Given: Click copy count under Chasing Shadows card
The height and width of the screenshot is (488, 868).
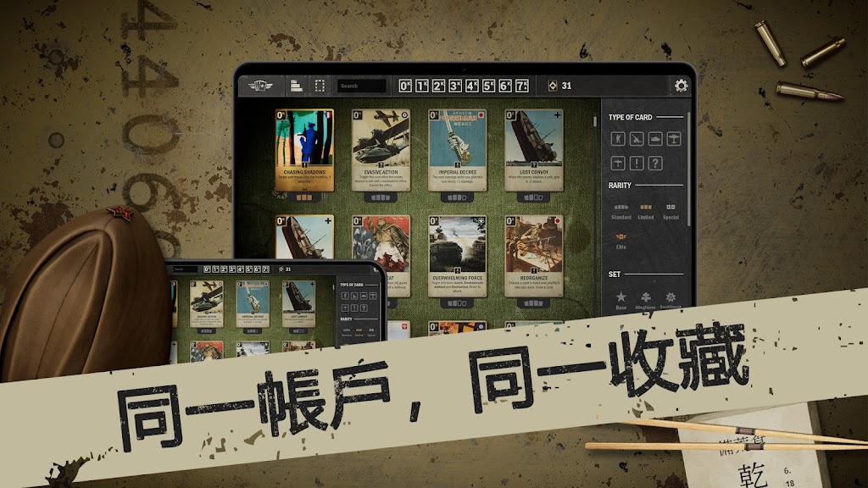Looking at the screenshot, I should point(304,197).
